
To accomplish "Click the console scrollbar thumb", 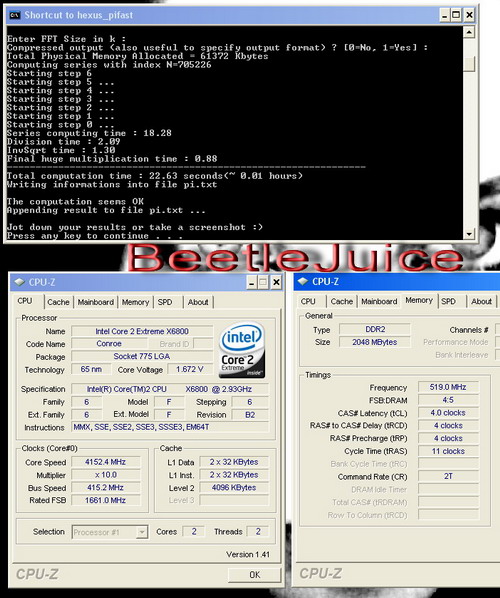I will [469, 63].
